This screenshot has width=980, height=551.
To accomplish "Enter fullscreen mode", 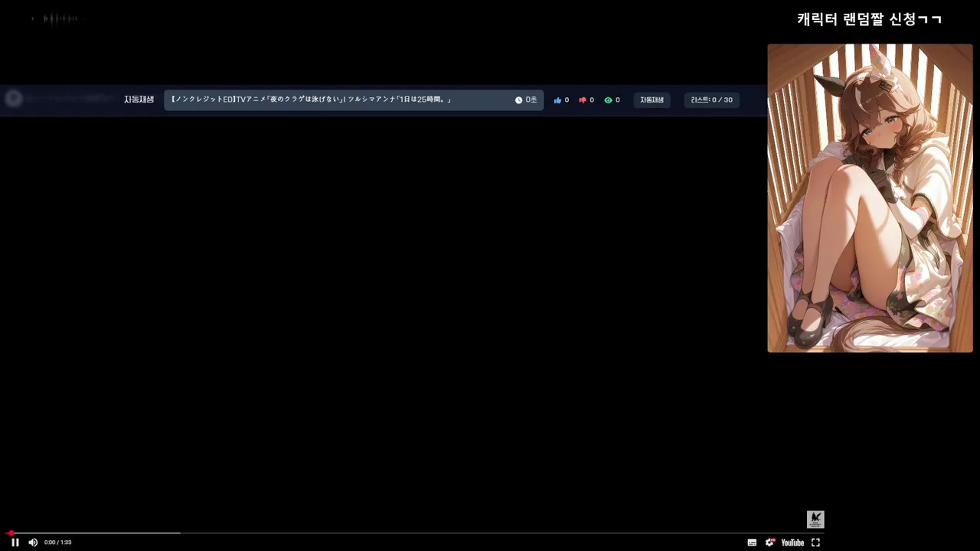I will coord(815,543).
